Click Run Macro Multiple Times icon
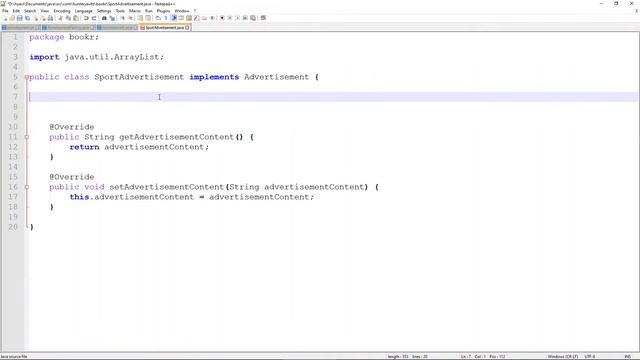The height and width of the screenshot is (360, 640). (x=245, y=18)
